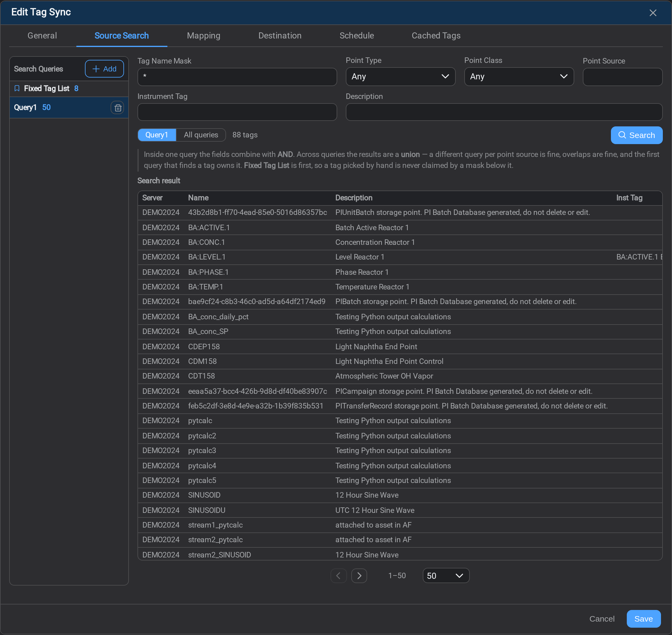Select Fixed Tag List in Search Queries
Viewport: 672px width, 635px height.
(69, 89)
